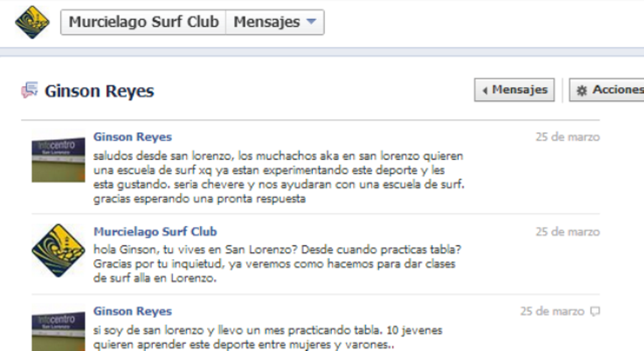Click the gear icon in Acciones button

click(582, 91)
